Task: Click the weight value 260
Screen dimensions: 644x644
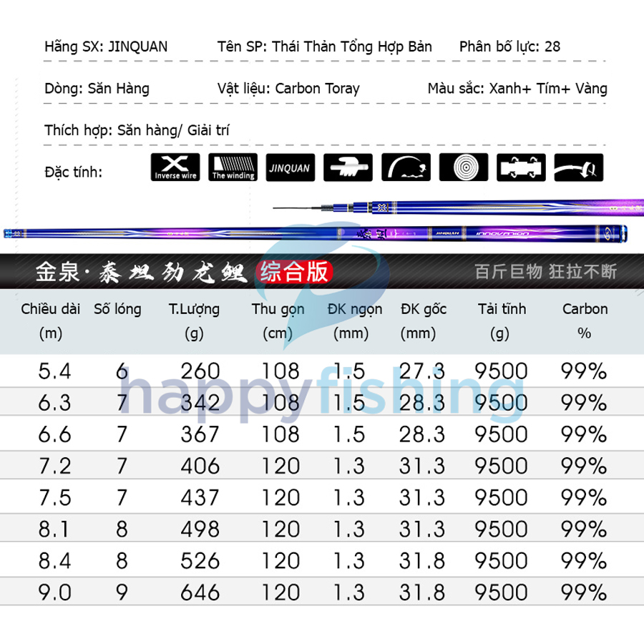Action: 200,371
